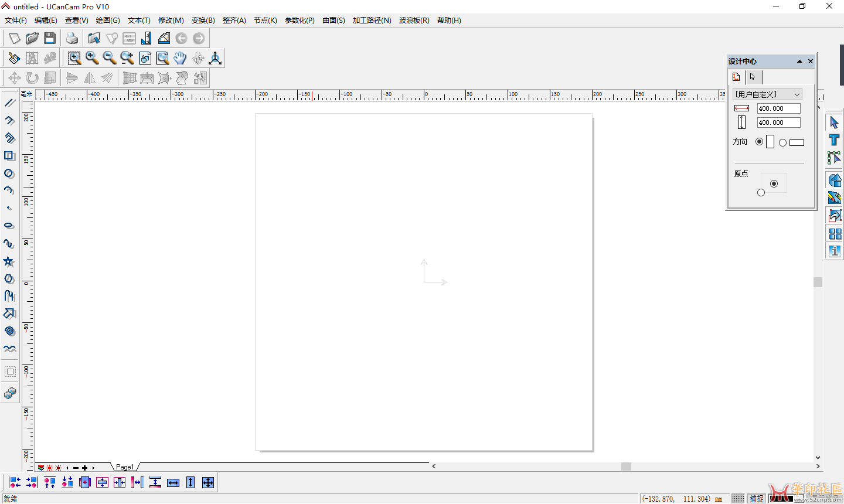Viewport: 844px width, 504px height.
Task: Click the open folder icon
Action: [32, 38]
